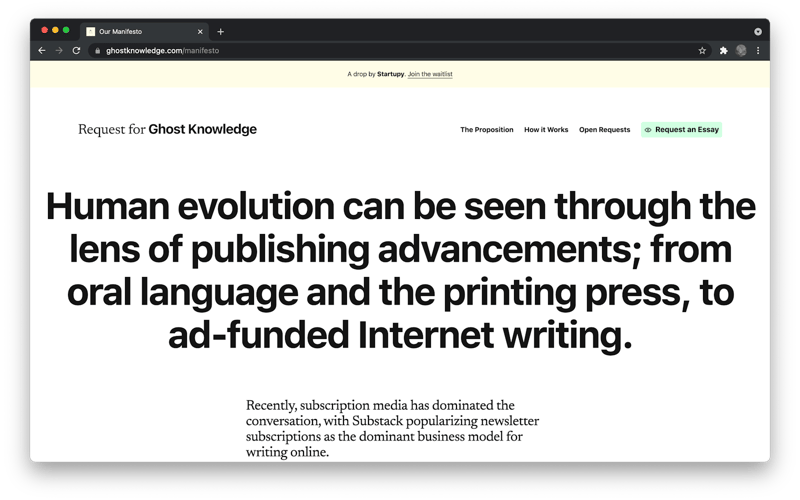This screenshot has width=800, height=500.
Task: Bookmark this page with the star icon
Action: click(x=702, y=51)
